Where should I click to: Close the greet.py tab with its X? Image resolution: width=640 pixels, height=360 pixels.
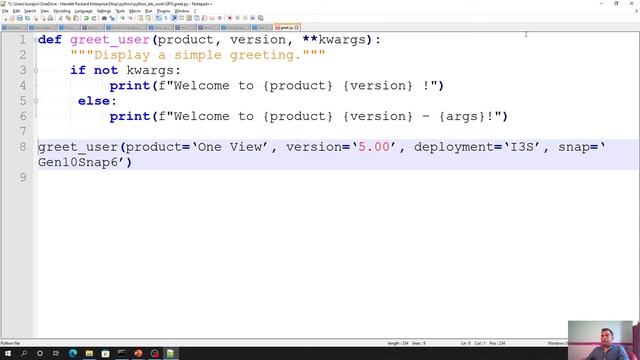(297, 27)
